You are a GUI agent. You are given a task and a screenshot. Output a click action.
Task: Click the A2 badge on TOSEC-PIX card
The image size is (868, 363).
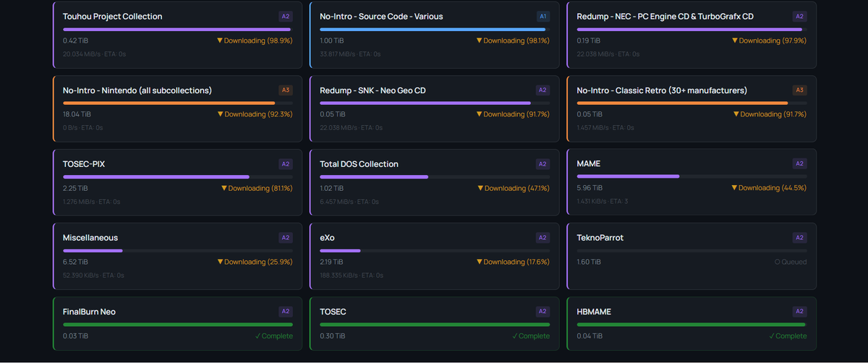(x=286, y=164)
